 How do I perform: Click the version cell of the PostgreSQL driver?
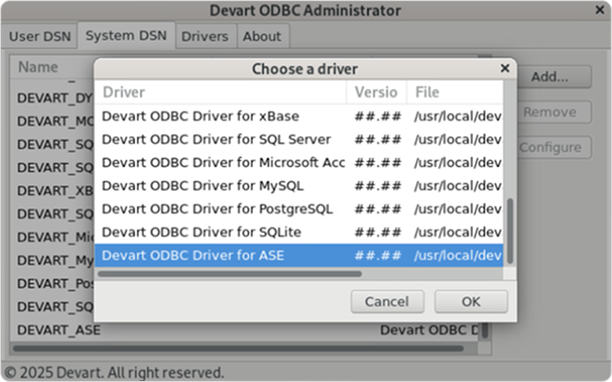(x=378, y=209)
